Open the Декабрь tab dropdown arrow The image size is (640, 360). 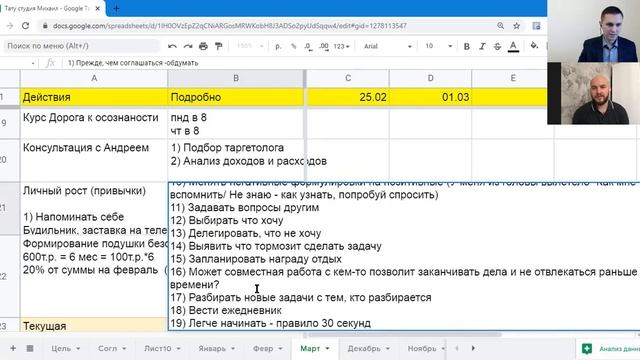pos(388,349)
